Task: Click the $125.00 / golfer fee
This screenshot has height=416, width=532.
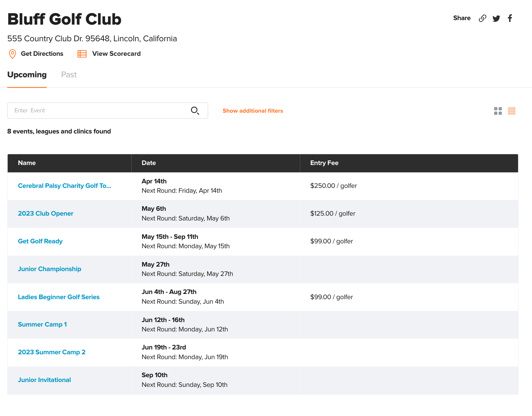Action: coord(333,214)
